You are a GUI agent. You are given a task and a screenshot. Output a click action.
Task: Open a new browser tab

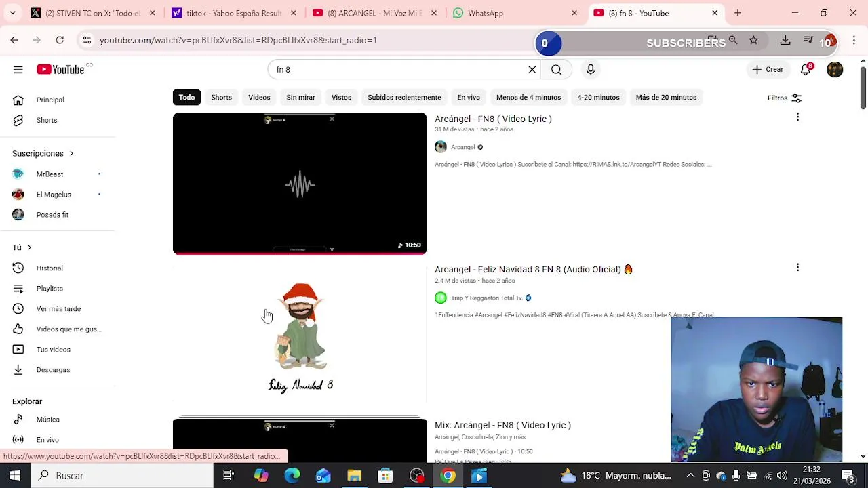pos(738,13)
